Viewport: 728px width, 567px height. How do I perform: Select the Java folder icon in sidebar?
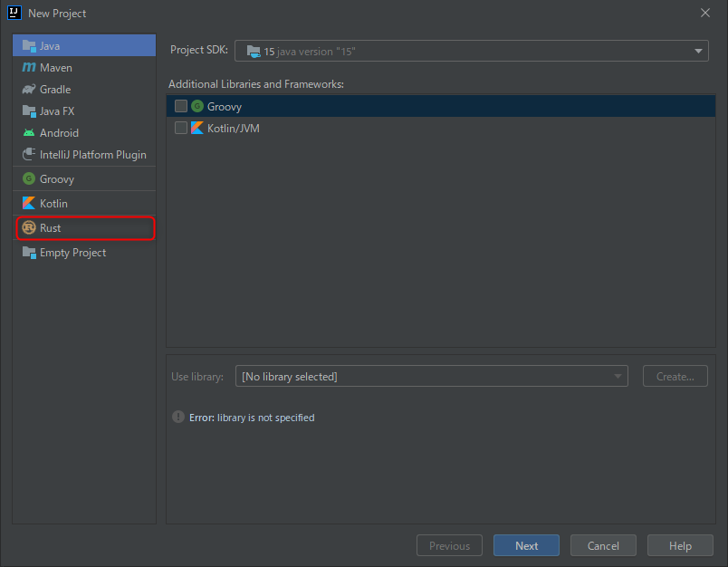pyautogui.click(x=29, y=46)
